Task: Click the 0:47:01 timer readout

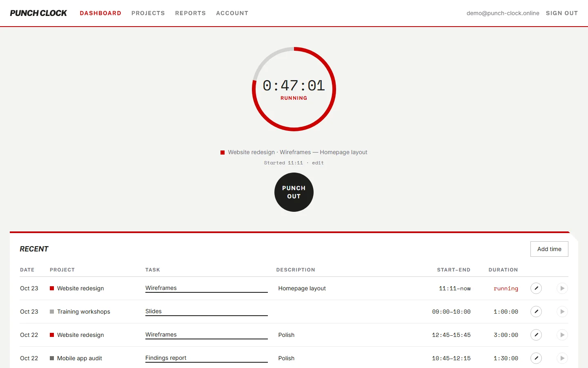Action: pyautogui.click(x=294, y=85)
